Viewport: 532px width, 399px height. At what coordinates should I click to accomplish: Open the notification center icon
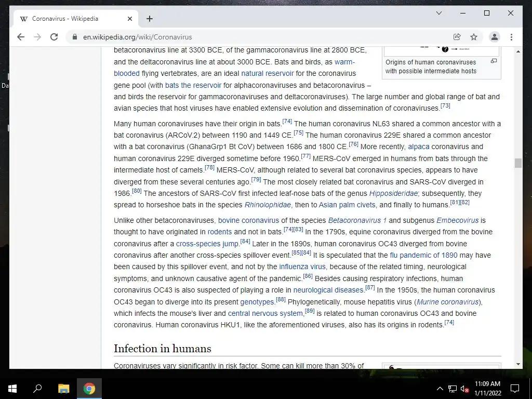(515, 389)
